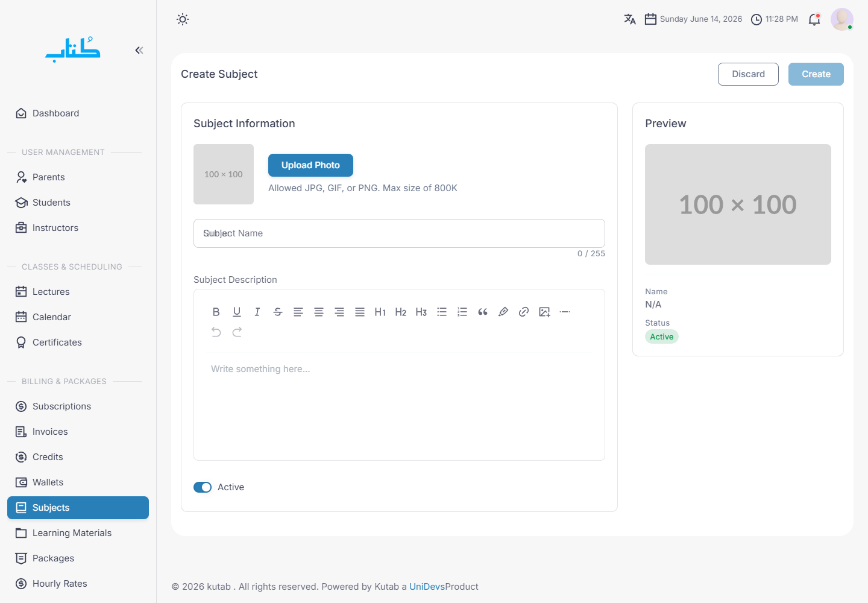868x603 pixels.
Task: Open the Lectures page
Action: (78, 292)
